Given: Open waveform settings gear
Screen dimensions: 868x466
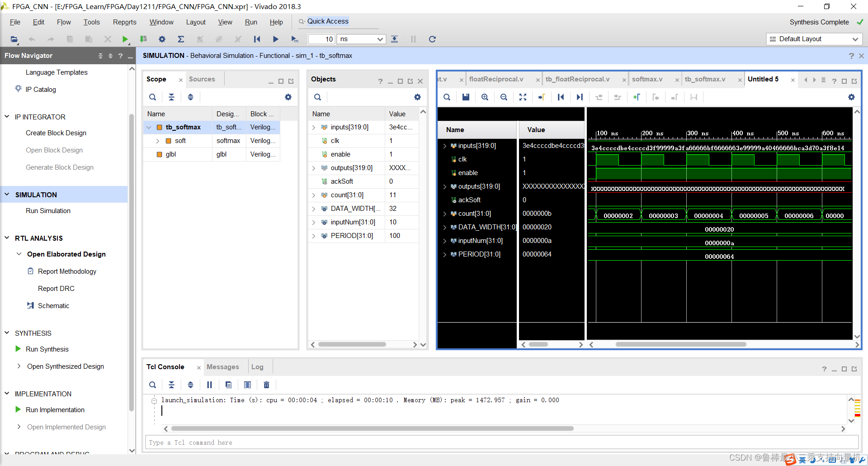Looking at the screenshot, I should (851, 97).
